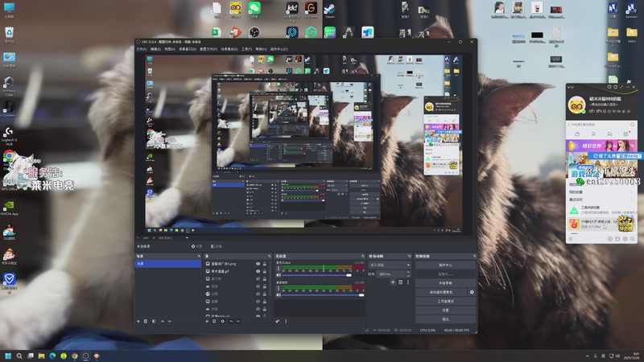Screen dimensions: 644x362
Task: Hide the 直播间广告5.png source
Action: coord(258,264)
